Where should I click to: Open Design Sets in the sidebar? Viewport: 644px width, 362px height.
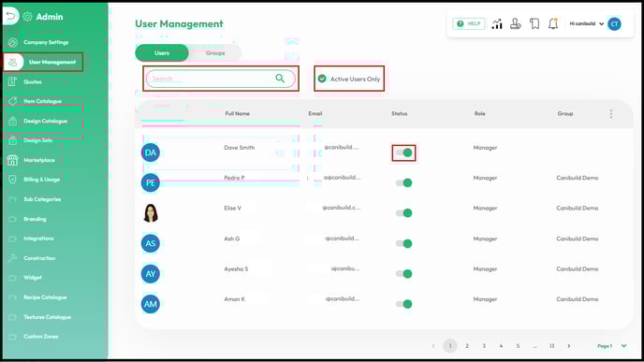37,140
